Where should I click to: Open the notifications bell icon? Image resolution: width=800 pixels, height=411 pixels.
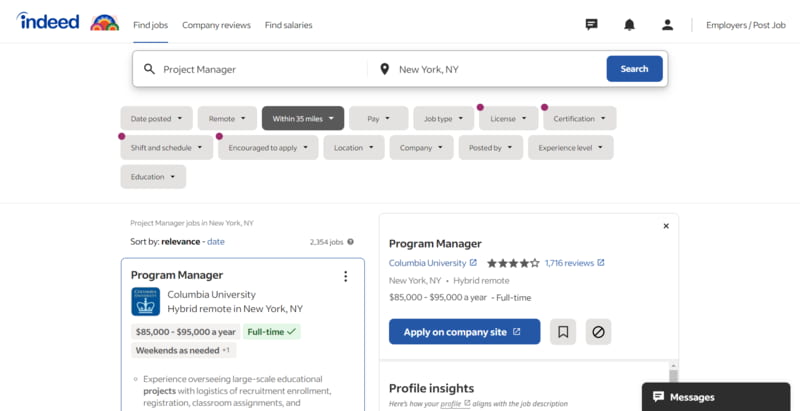click(629, 24)
